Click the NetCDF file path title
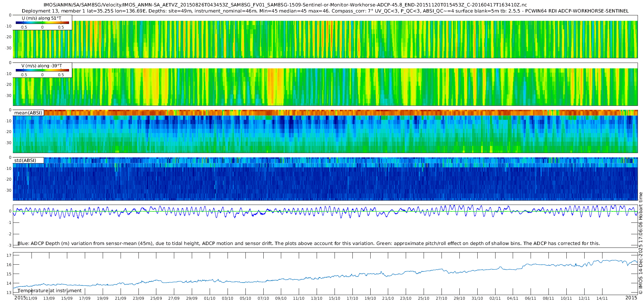 coord(285,5)
